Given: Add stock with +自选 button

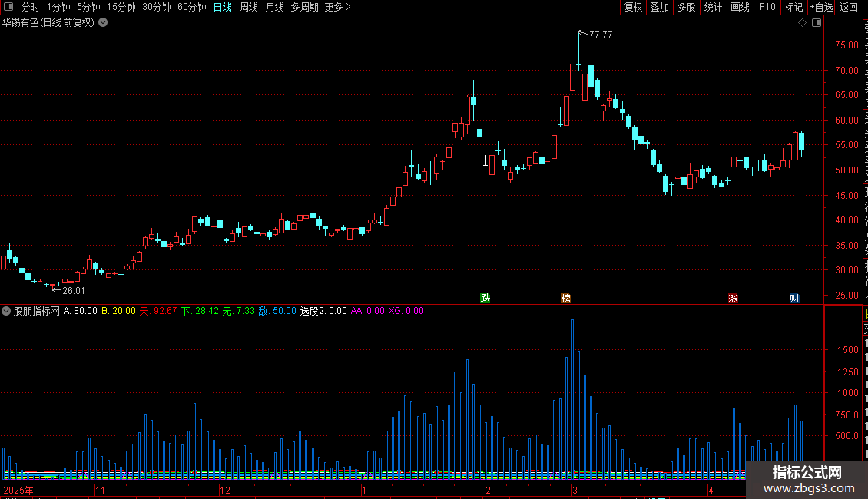Looking at the screenshot, I should [821, 7].
